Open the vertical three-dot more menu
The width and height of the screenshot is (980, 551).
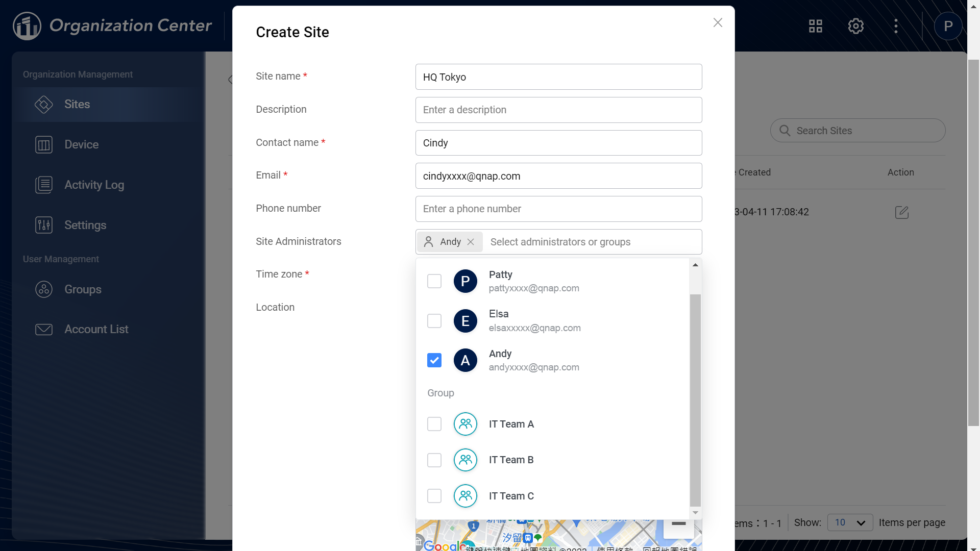(896, 26)
